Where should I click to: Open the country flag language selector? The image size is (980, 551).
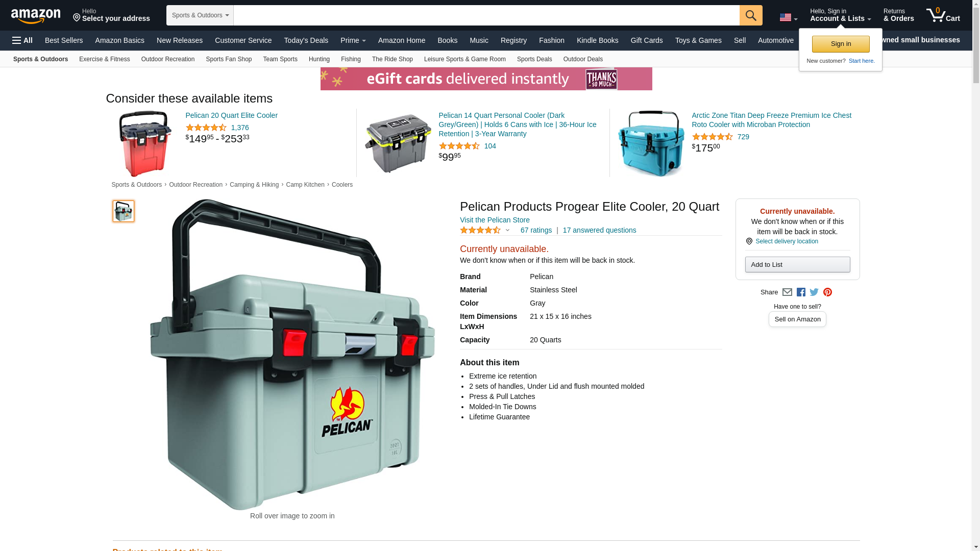[788, 18]
